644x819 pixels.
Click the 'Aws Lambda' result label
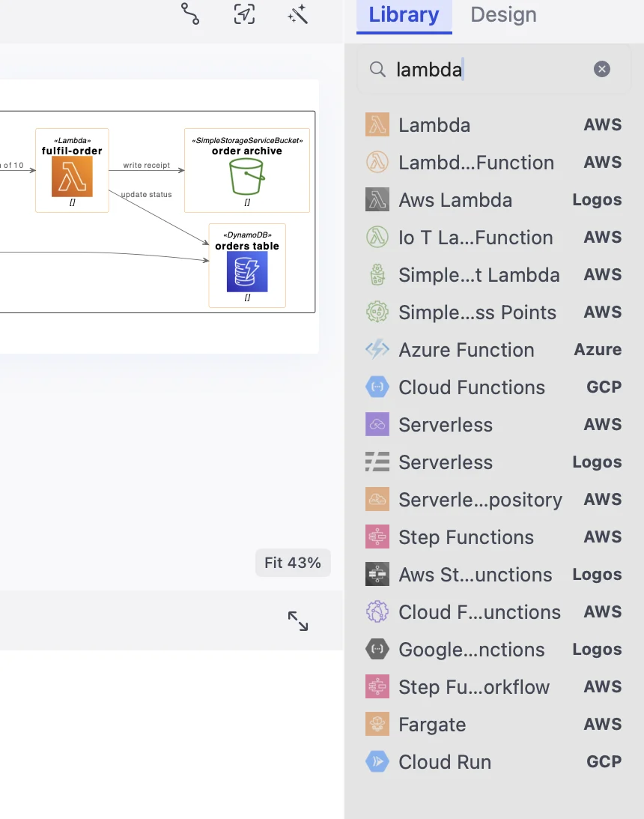[x=455, y=200]
